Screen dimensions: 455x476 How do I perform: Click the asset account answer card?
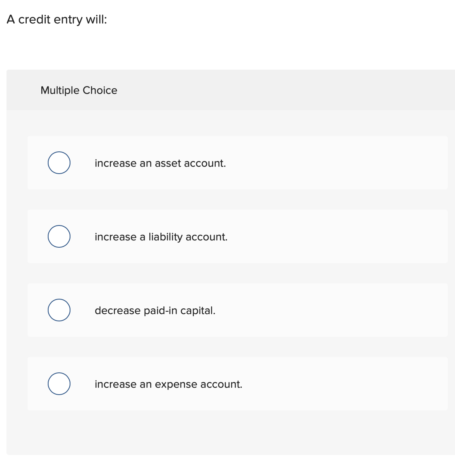[x=239, y=163]
